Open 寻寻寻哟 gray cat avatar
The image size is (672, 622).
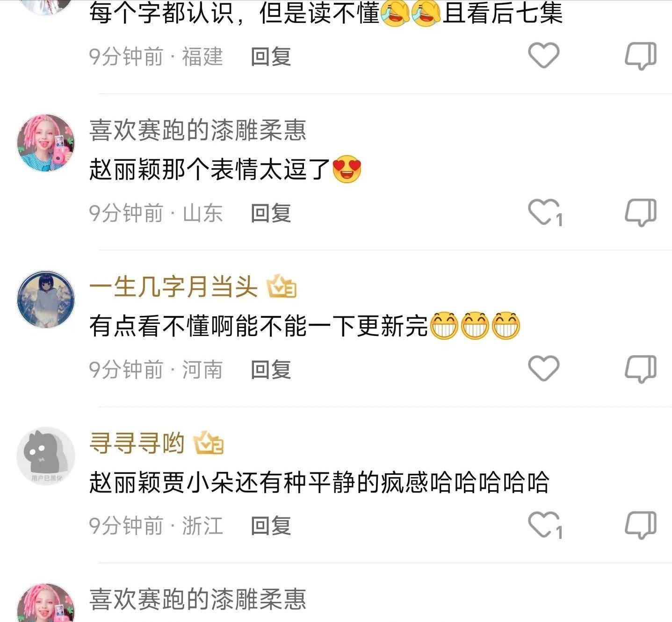[46, 456]
